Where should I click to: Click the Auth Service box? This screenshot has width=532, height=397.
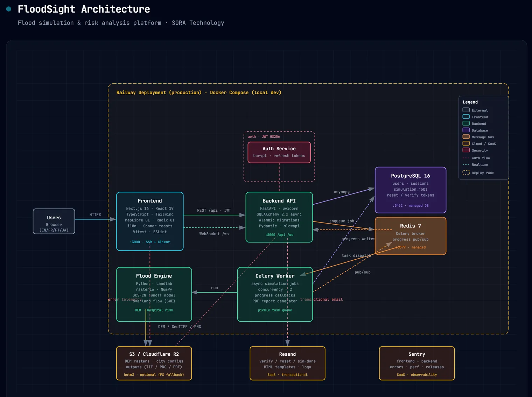(279, 152)
